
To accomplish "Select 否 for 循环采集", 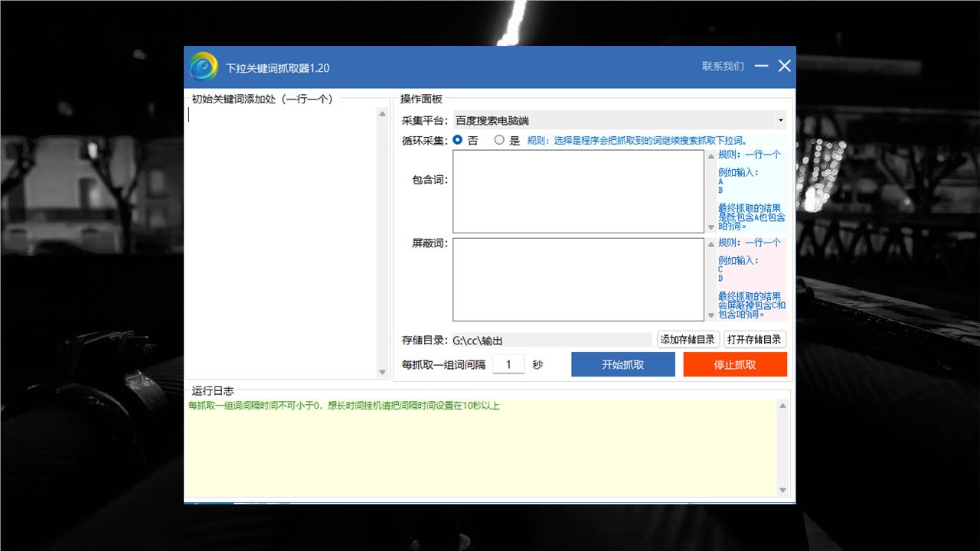I will (x=458, y=140).
